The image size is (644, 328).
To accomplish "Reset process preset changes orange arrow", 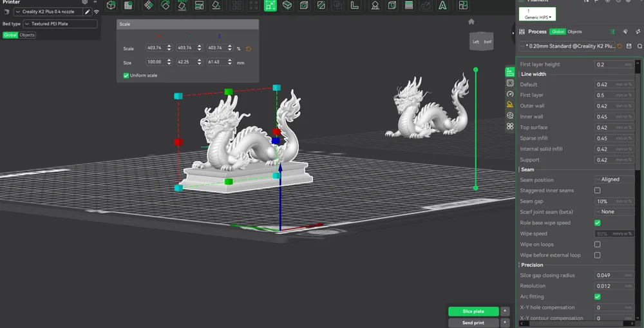I will pos(620,46).
